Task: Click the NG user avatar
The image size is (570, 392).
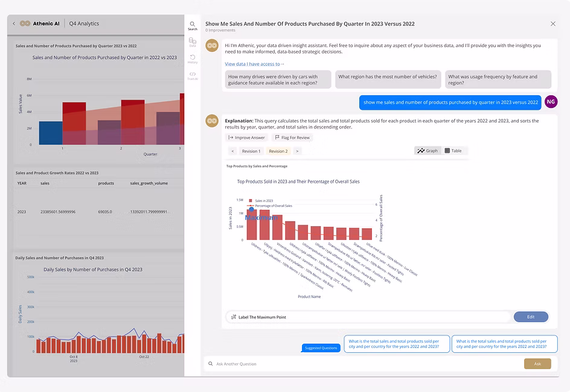Action: tap(551, 102)
